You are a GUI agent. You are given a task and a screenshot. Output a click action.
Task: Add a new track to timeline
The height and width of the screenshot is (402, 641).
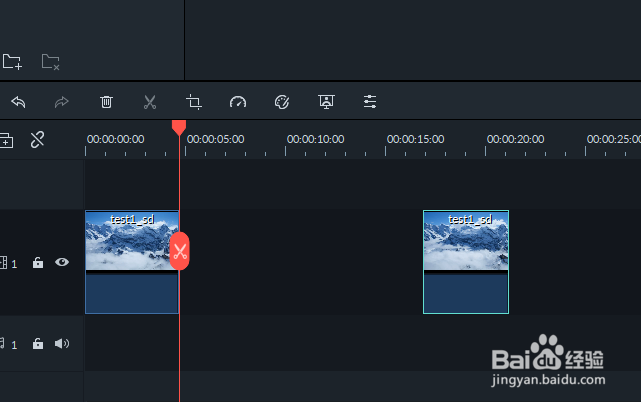point(7,140)
